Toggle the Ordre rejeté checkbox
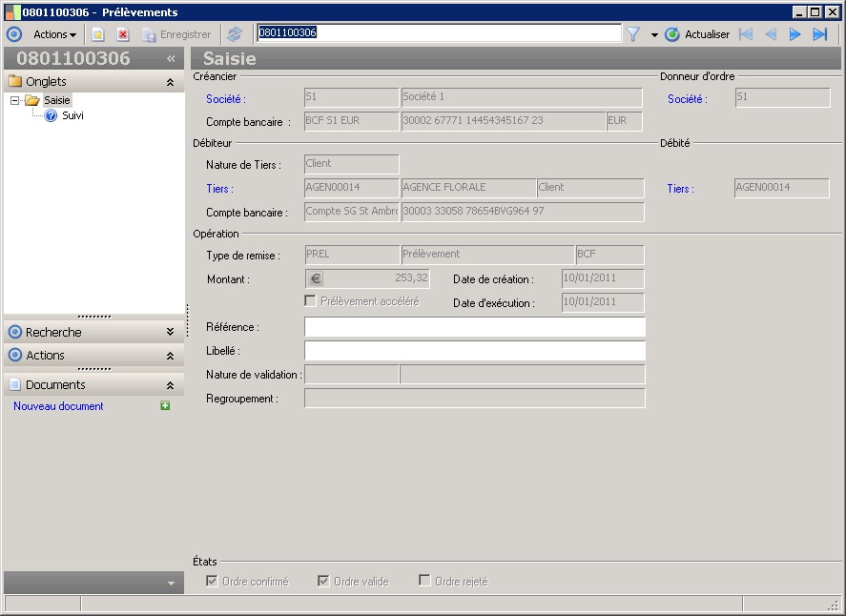The width and height of the screenshot is (846, 616). point(424,581)
